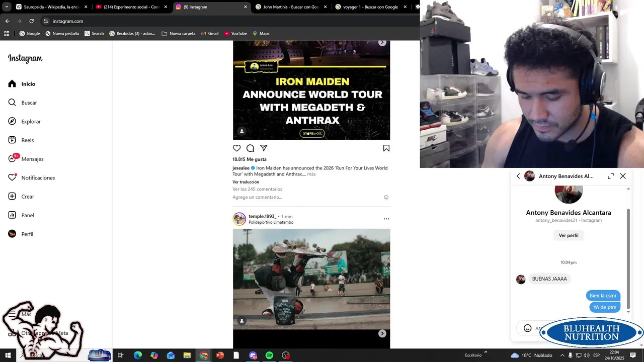This screenshot has height=362, width=644.
Task: Open Inicio home in Instagram sidebar
Action: tap(22, 84)
